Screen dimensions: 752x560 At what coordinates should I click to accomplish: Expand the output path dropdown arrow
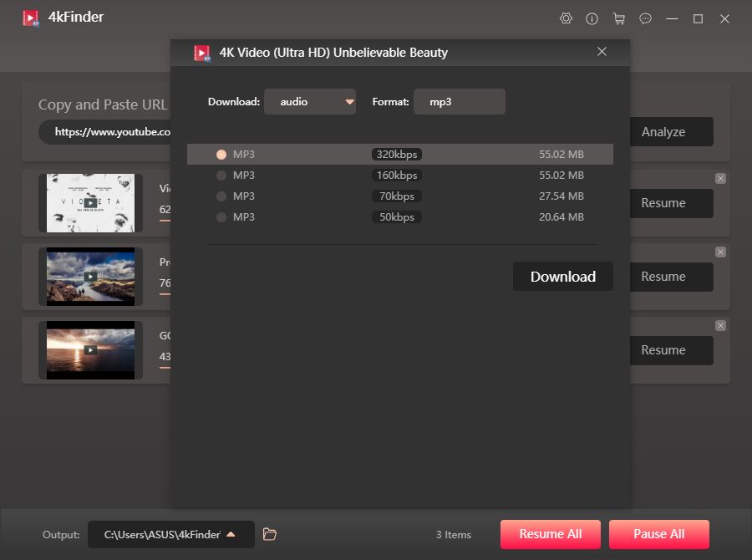point(231,534)
